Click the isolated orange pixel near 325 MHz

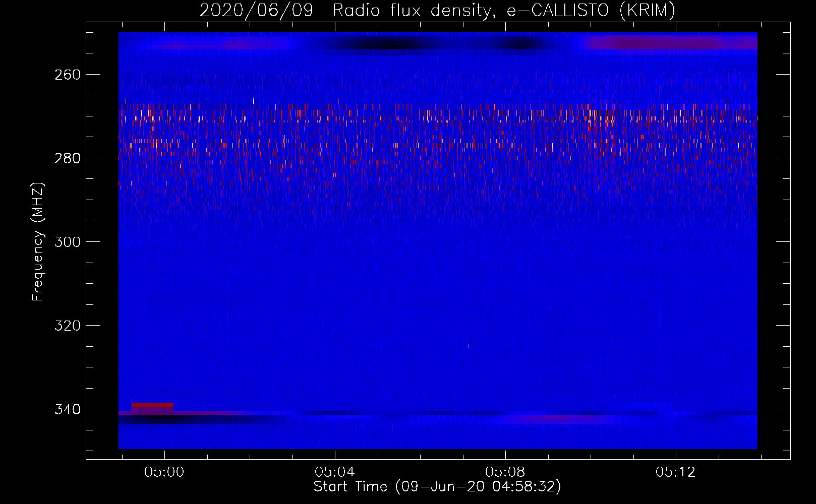point(468,346)
